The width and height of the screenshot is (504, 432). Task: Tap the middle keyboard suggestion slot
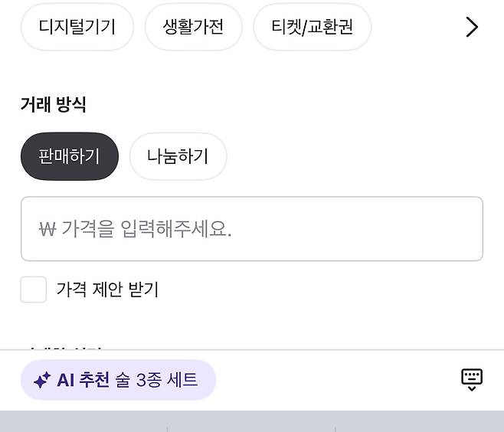(251, 423)
